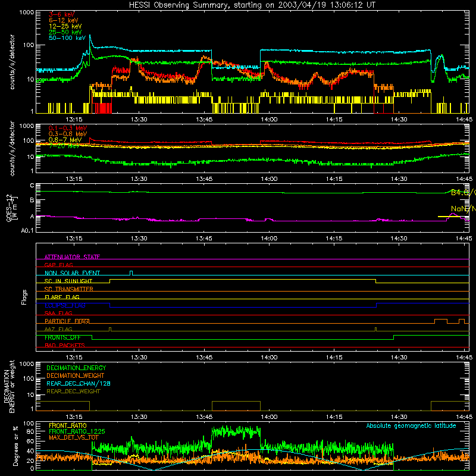Click the 13:30 tick under the keV panel

coord(139,120)
